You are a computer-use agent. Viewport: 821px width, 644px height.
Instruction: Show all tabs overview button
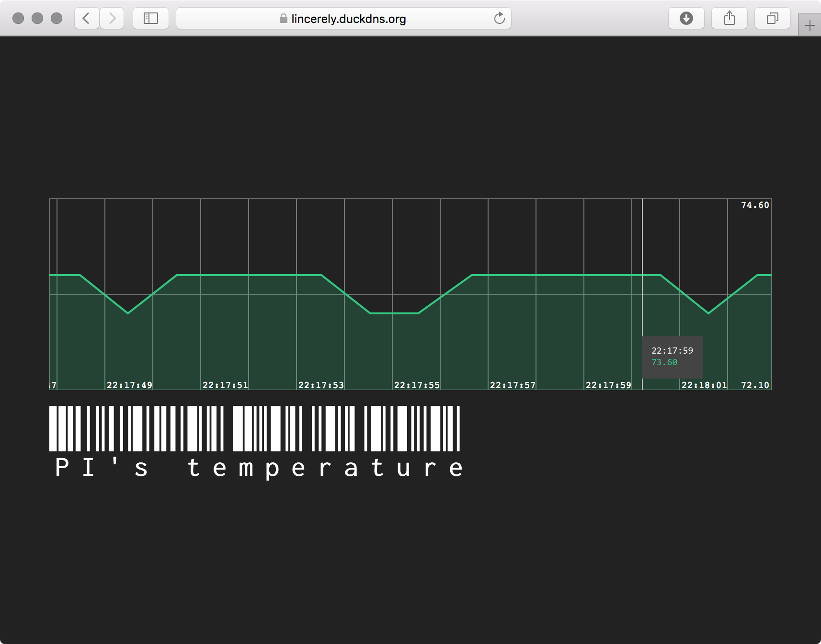coord(772,19)
